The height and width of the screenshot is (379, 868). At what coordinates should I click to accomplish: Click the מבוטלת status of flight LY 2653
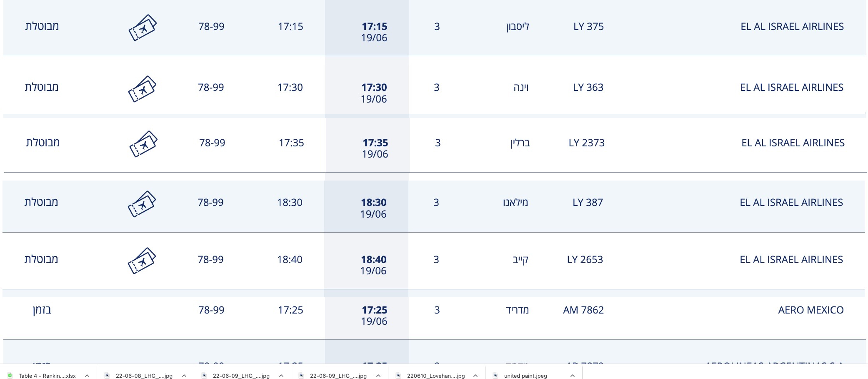click(41, 259)
